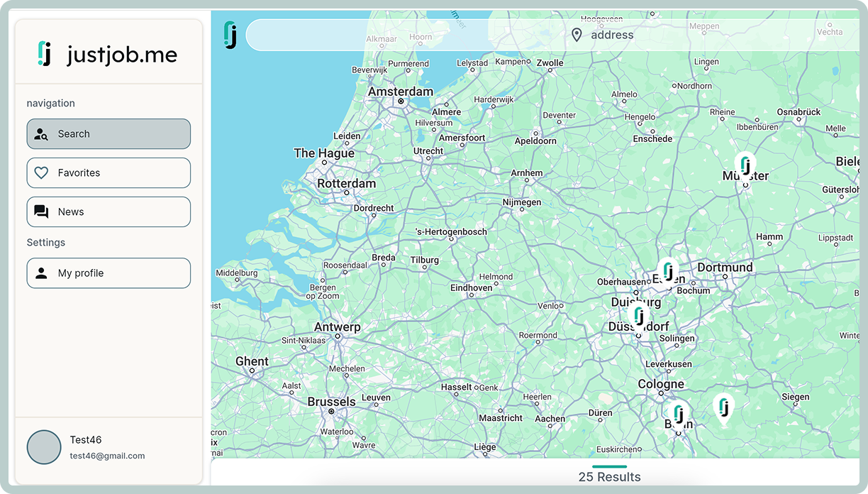This screenshot has width=868, height=494.
Task: Click the Aachen map label
Action: point(550,419)
